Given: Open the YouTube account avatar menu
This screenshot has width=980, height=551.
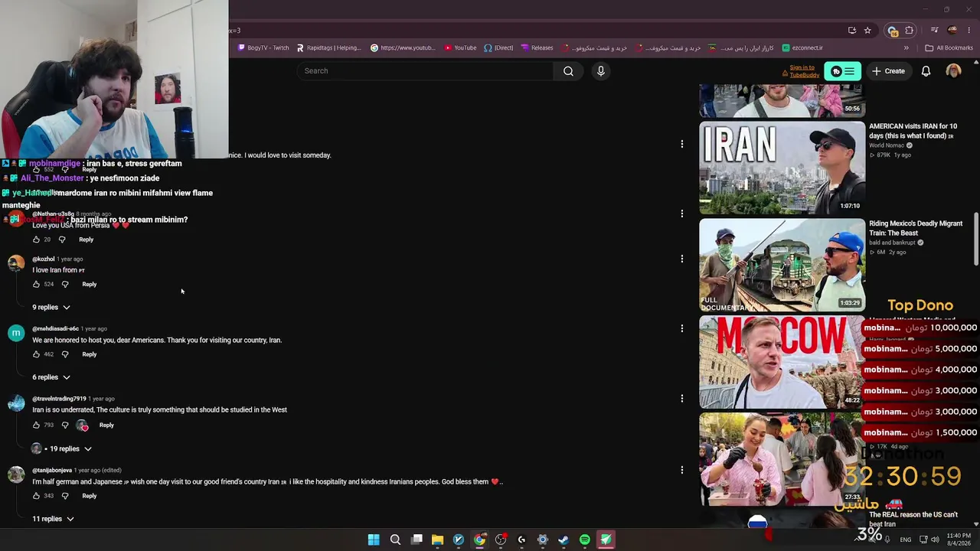Looking at the screenshot, I should point(953,71).
